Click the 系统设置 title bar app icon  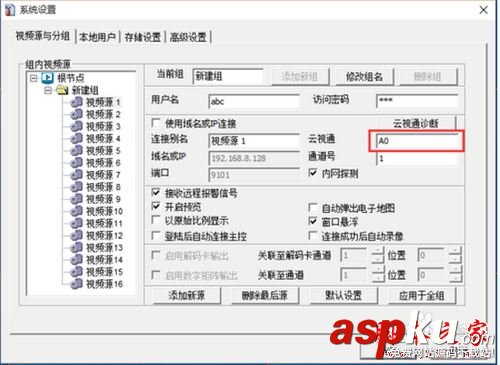[10, 9]
